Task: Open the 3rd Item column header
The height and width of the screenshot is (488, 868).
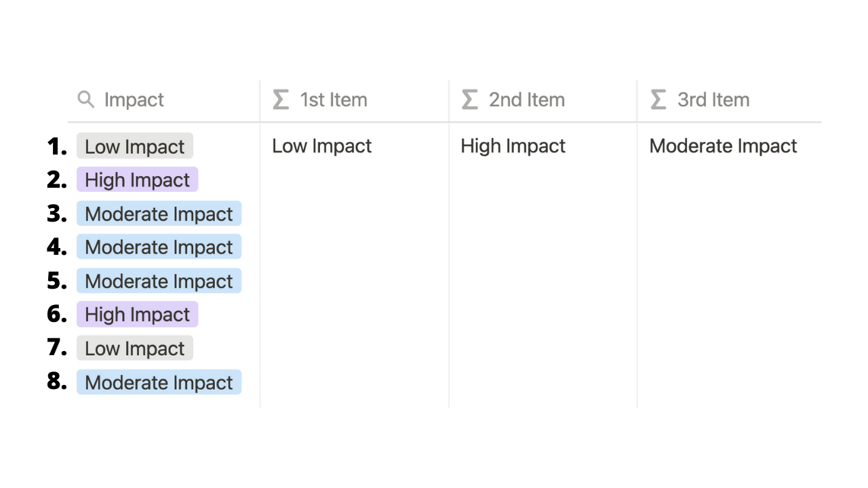Action: pos(729,100)
